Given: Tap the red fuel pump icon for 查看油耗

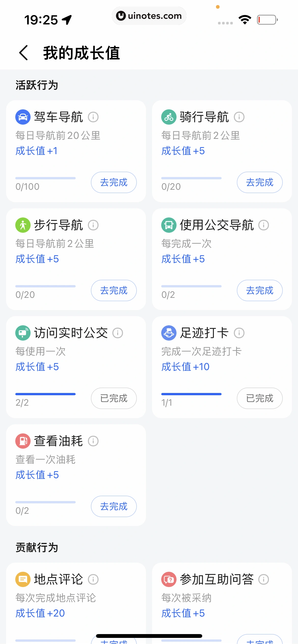Looking at the screenshot, I should point(23,441).
